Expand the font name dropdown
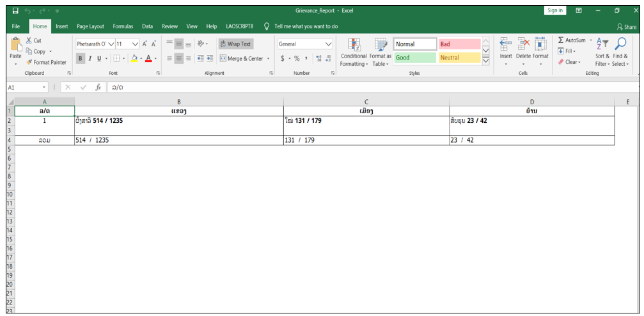Screen dimensions: 644x316 pyautogui.click(x=111, y=44)
